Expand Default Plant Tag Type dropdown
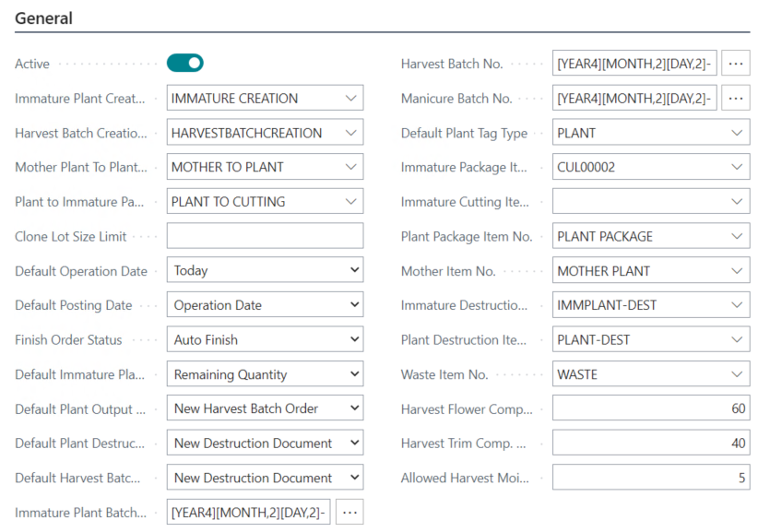 [736, 133]
